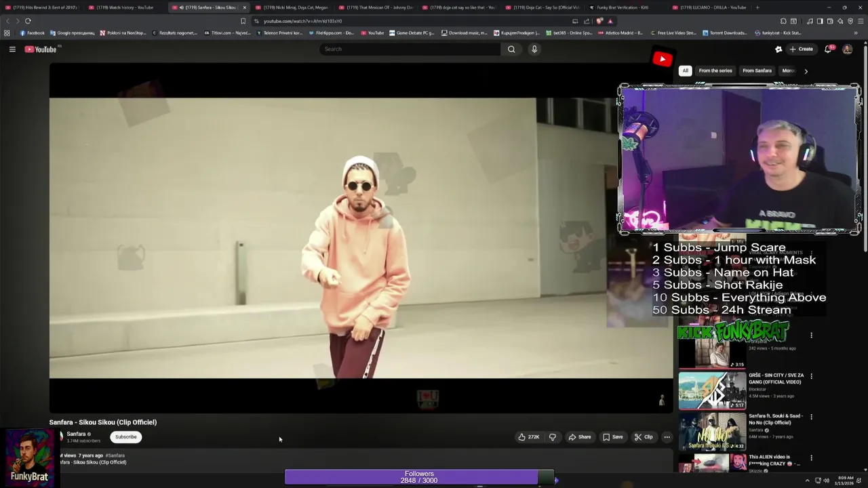Click the icon left of Create

(778, 49)
